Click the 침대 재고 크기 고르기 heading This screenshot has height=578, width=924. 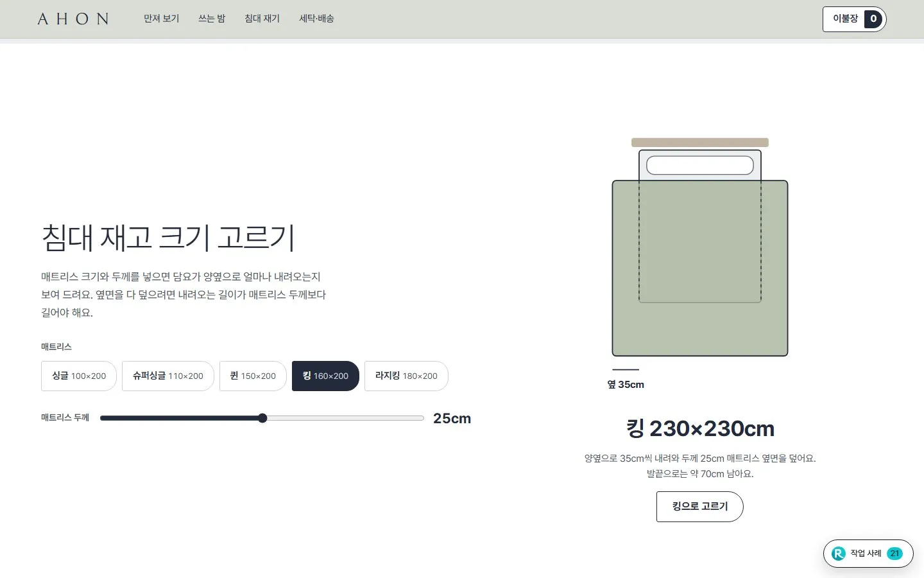coord(168,238)
